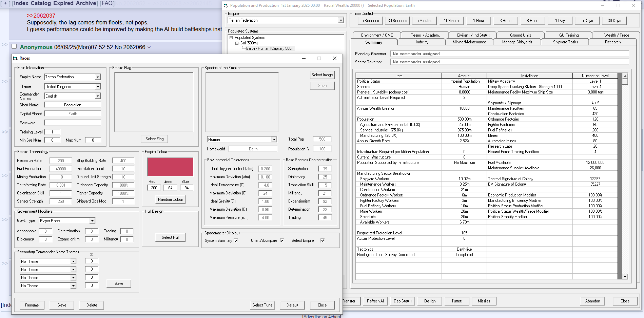The height and width of the screenshot is (318, 644).
Task: Click the Empire Colour red swatch
Action: tap(170, 167)
